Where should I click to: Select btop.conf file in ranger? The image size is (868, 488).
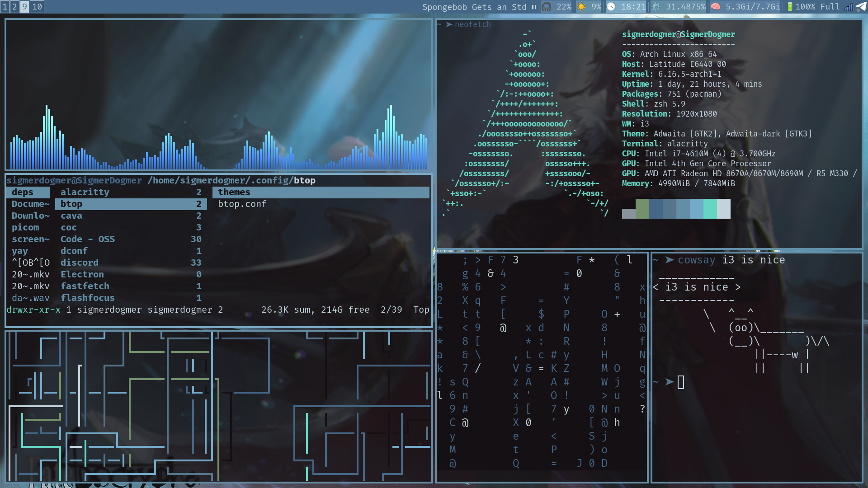[242, 204]
